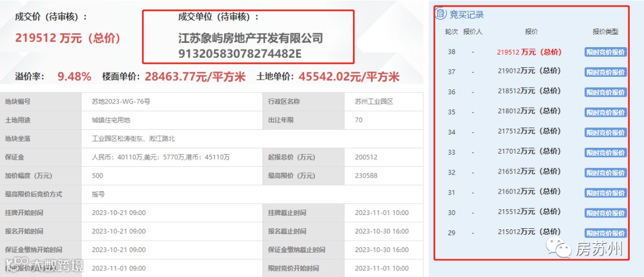Click the bid 219012万元 in round 37
Viewport: 644px width, 277px height.
click(x=529, y=71)
